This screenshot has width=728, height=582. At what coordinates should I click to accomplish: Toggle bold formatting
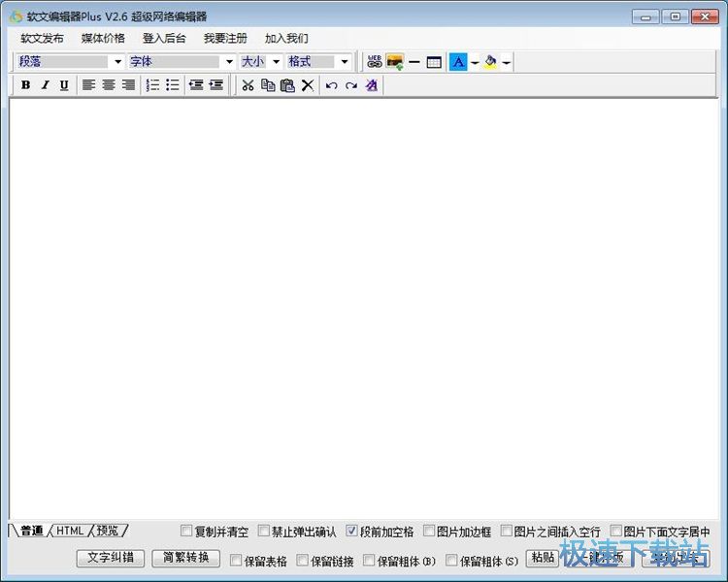pyautogui.click(x=25, y=85)
